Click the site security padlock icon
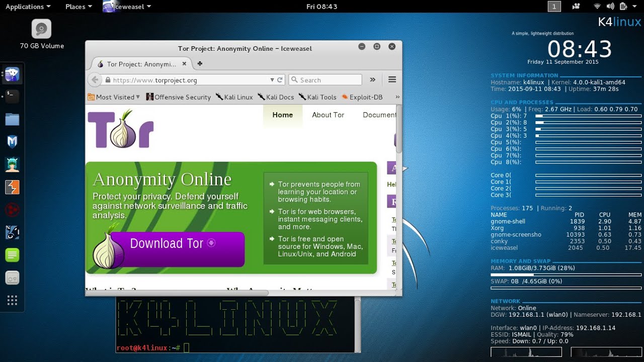 point(107,80)
